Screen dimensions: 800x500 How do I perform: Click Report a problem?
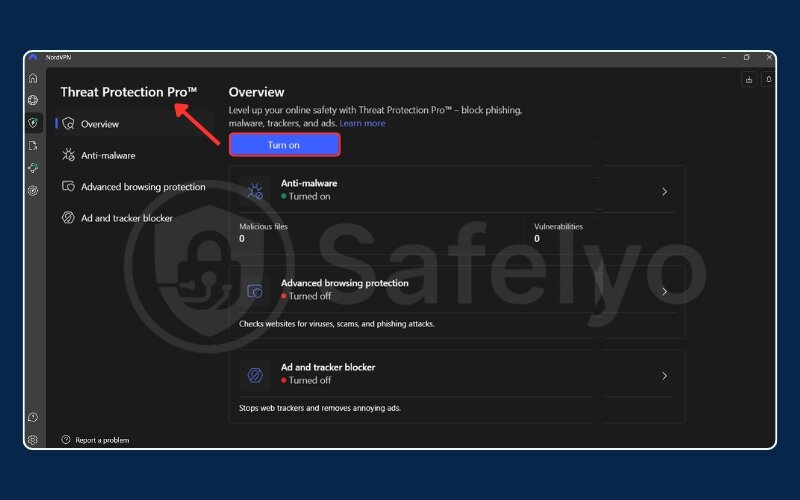tap(95, 440)
